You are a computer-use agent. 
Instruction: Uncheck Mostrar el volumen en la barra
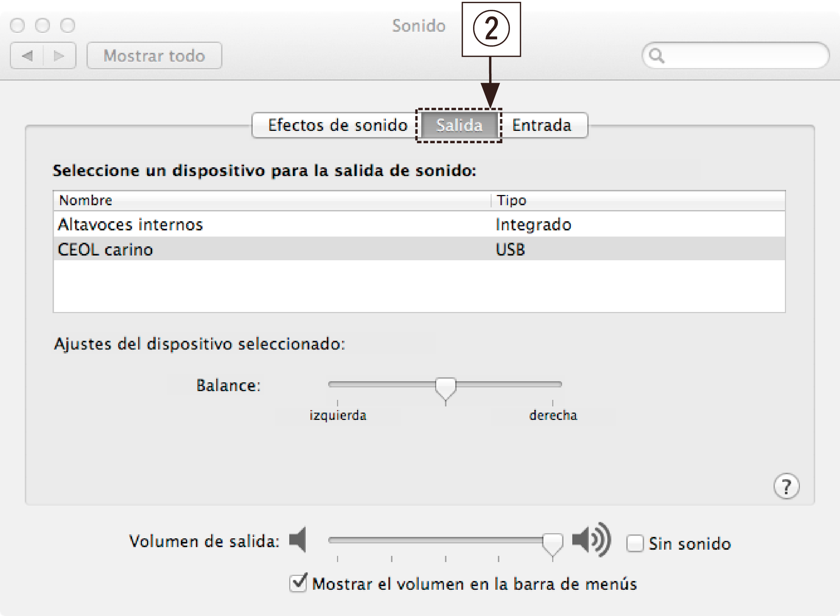click(x=298, y=583)
